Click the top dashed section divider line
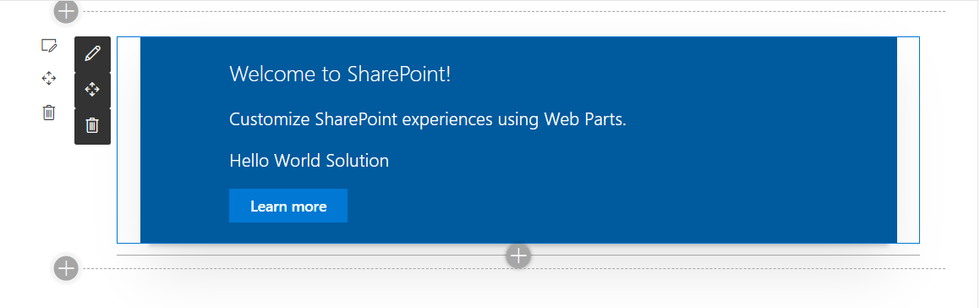 (514, 11)
